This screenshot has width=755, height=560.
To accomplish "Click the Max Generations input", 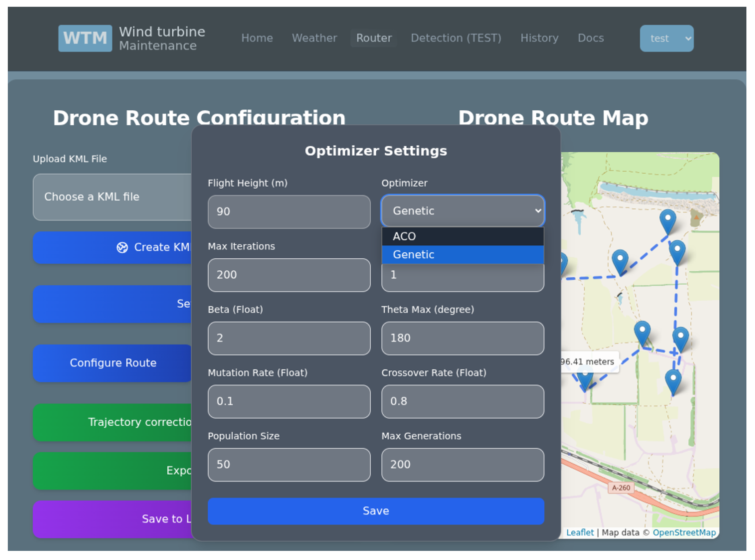I will 463,465.
